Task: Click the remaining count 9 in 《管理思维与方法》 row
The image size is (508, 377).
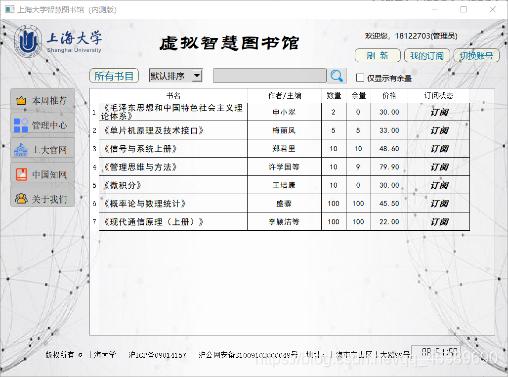Action: (x=358, y=167)
